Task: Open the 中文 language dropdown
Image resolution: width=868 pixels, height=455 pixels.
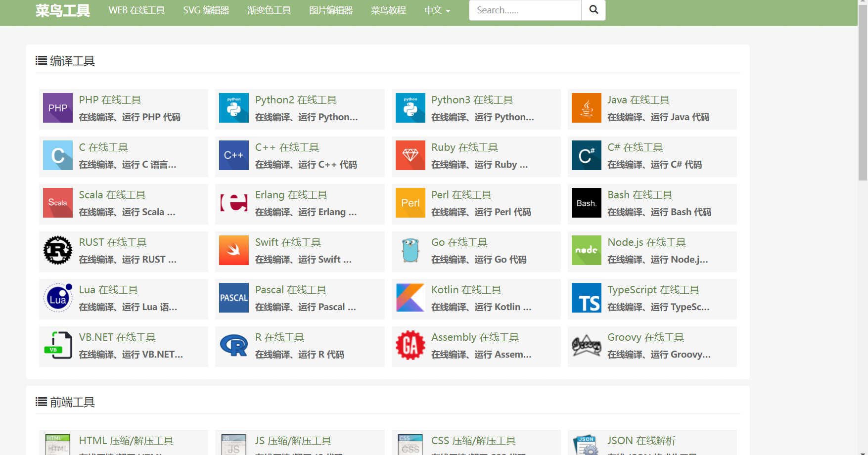Action: 437,10
